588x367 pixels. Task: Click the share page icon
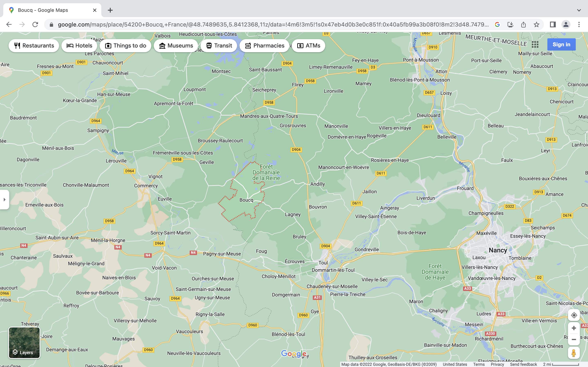[523, 24]
